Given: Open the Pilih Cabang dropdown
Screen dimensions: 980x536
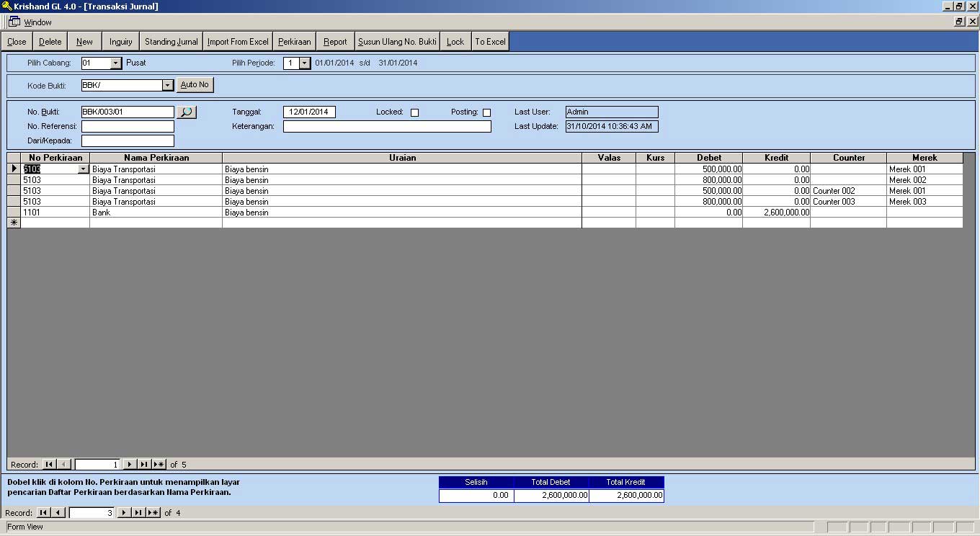Looking at the screenshot, I should (116, 63).
